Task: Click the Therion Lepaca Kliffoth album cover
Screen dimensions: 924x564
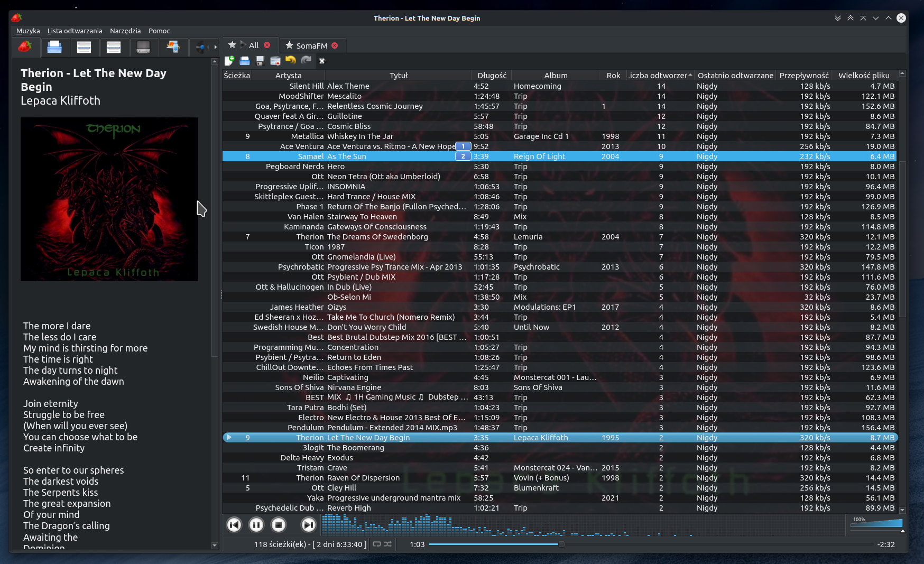Action: (109, 199)
